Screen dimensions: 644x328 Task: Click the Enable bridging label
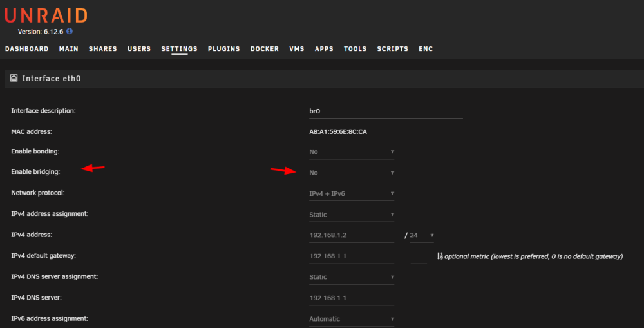click(35, 172)
